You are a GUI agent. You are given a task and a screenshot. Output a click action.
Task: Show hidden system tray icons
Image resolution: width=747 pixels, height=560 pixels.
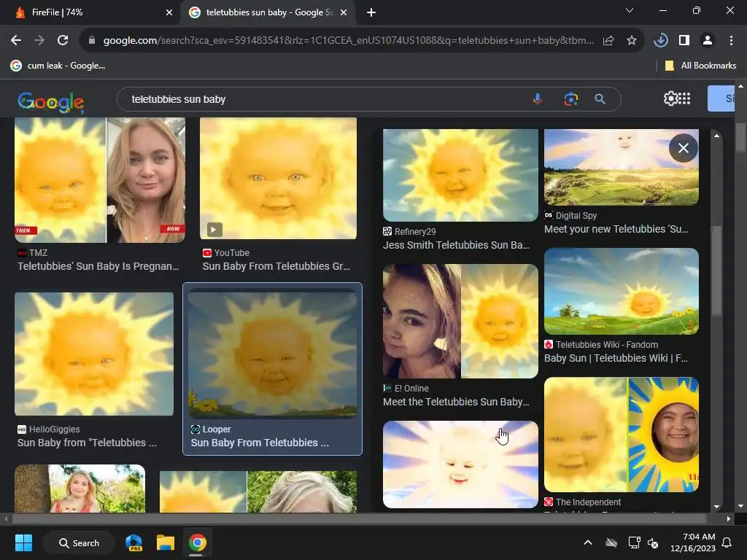[588, 542]
